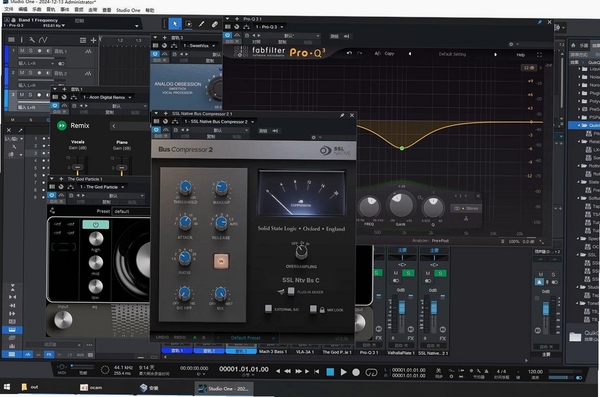Add a track with the plus icon

pos(93,40)
